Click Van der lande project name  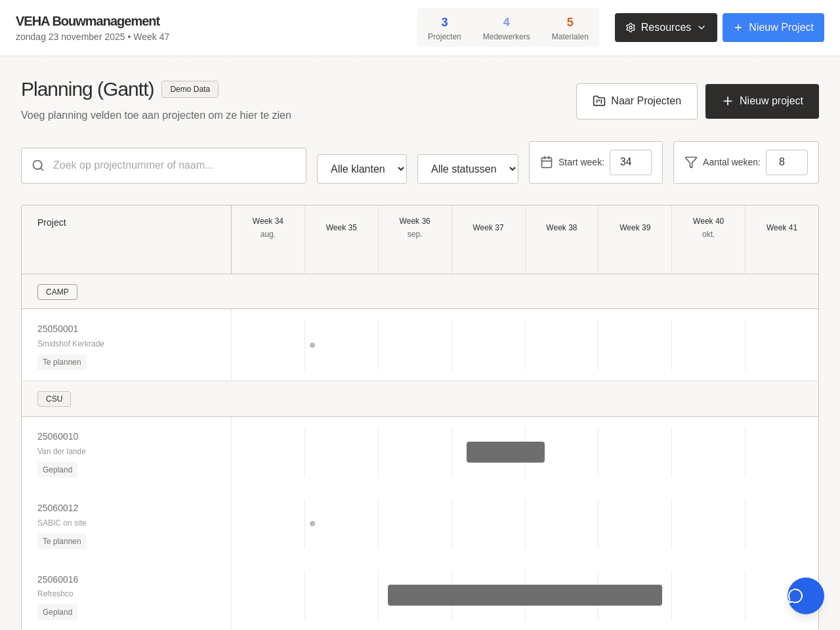click(x=62, y=451)
